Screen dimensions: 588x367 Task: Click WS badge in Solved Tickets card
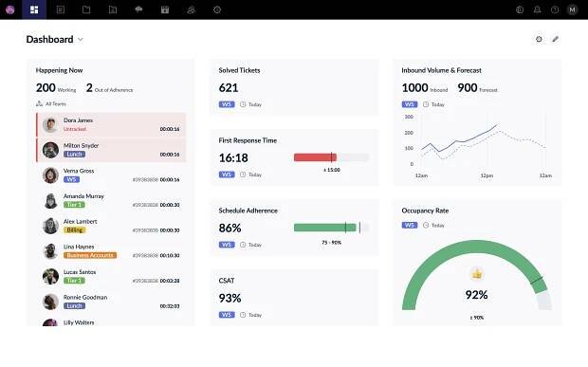click(227, 104)
